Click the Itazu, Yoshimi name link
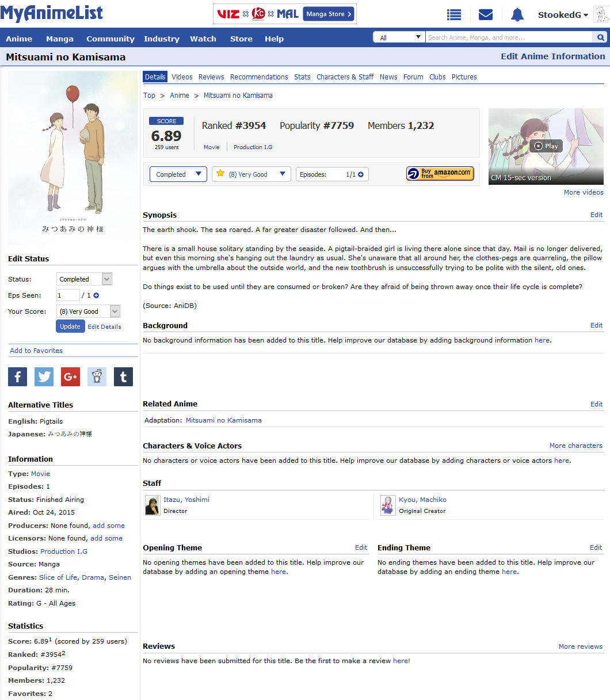This screenshot has height=700, width=610. (186, 500)
